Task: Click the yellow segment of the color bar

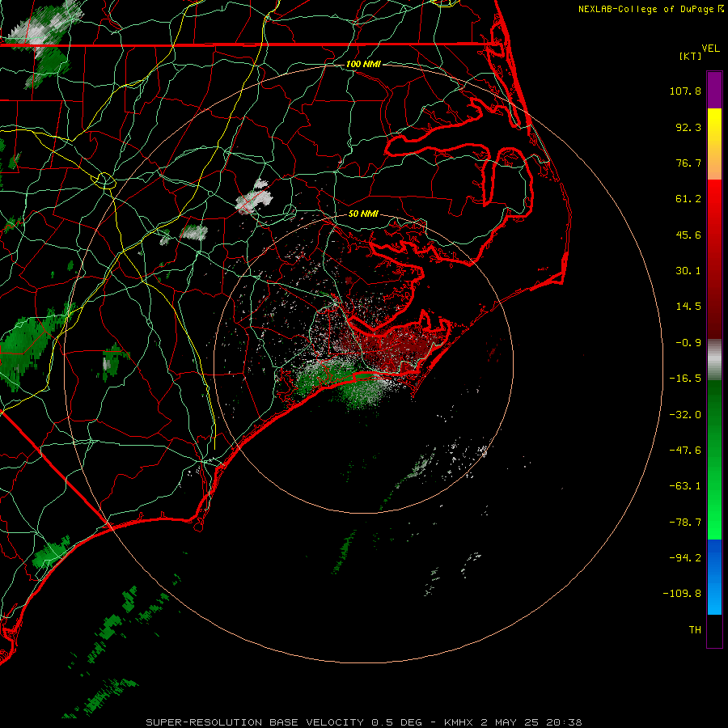Action: click(x=714, y=121)
